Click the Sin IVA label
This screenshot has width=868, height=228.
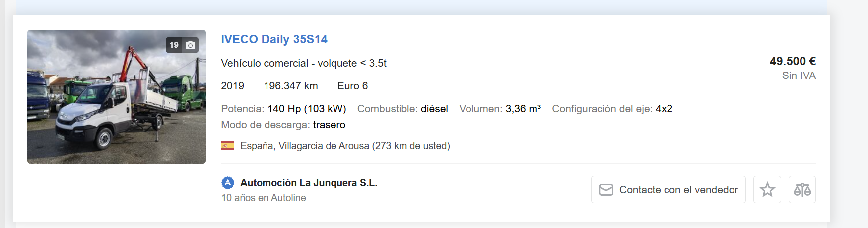(x=799, y=76)
